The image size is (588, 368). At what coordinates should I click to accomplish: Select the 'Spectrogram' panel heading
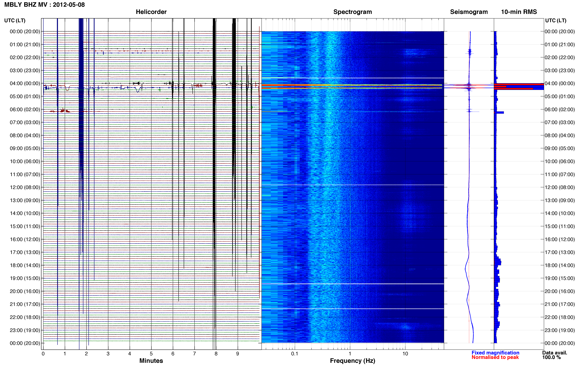click(x=352, y=12)
